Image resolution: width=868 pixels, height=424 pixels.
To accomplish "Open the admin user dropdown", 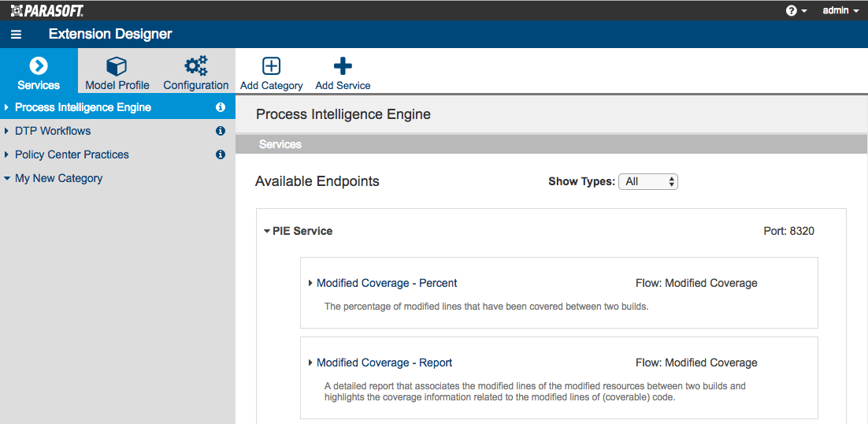I will [840, 10].
